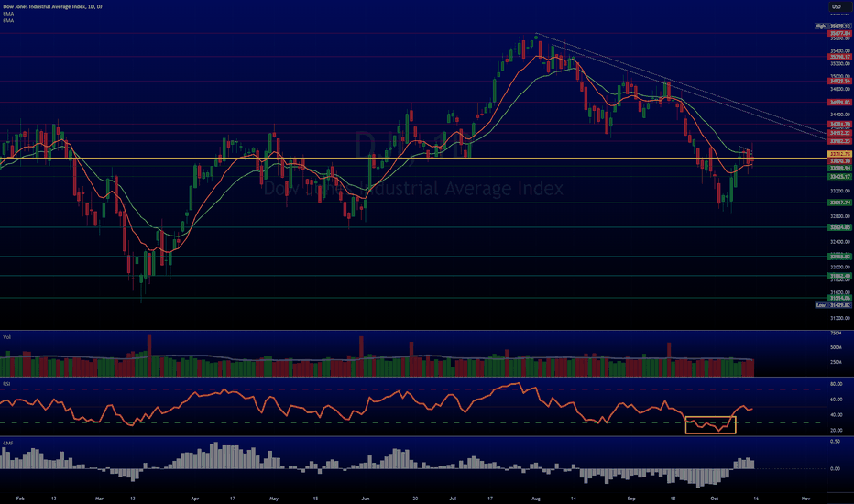This screenshot has width=854, height=504.
Task: Click the Sep label on the time axis
Action: coord(631,499)
